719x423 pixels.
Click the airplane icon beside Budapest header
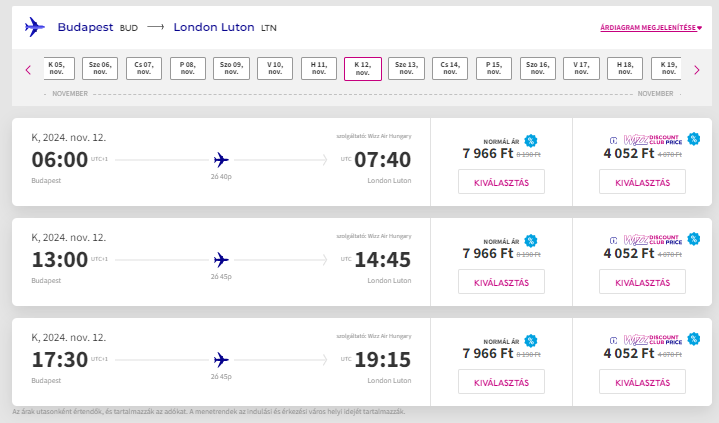[35, 27]
